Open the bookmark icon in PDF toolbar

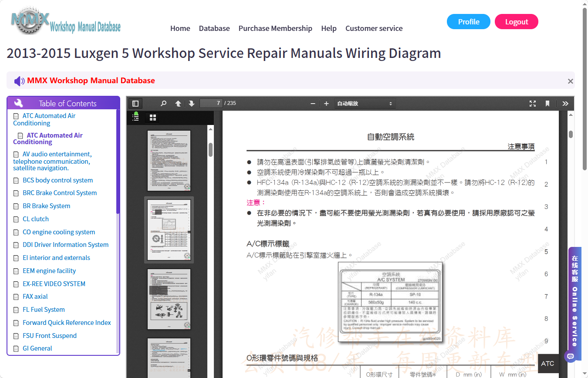pos(547,104)
